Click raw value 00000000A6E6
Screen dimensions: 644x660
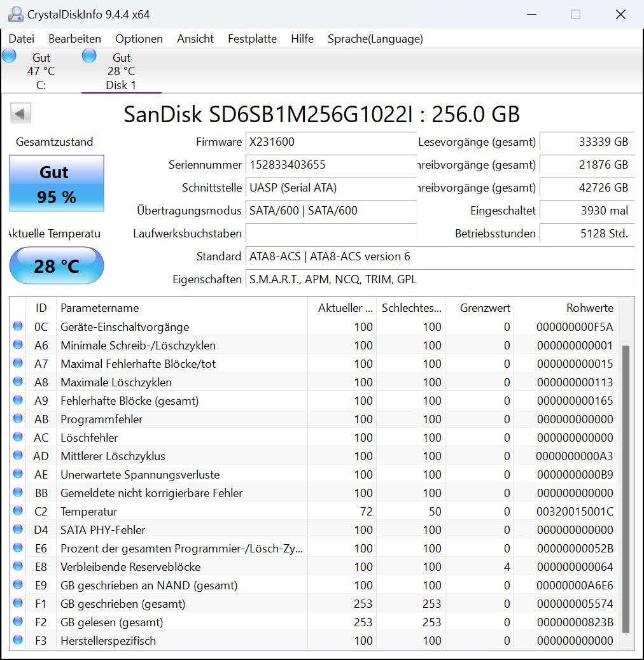click(575, 586)
